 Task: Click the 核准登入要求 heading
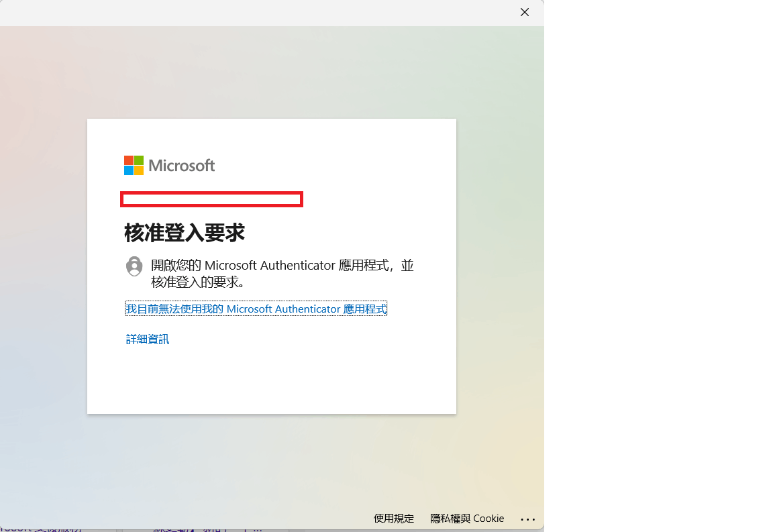(185, 233)
